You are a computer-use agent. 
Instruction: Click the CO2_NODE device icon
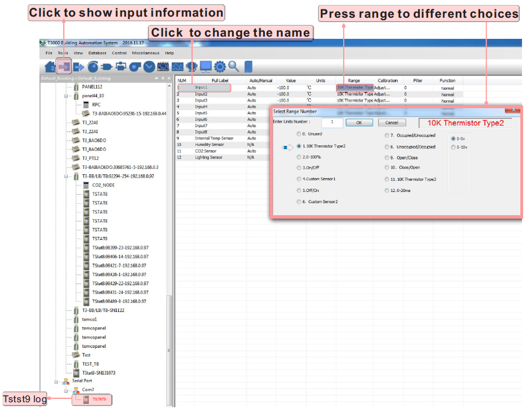point(87,185)
